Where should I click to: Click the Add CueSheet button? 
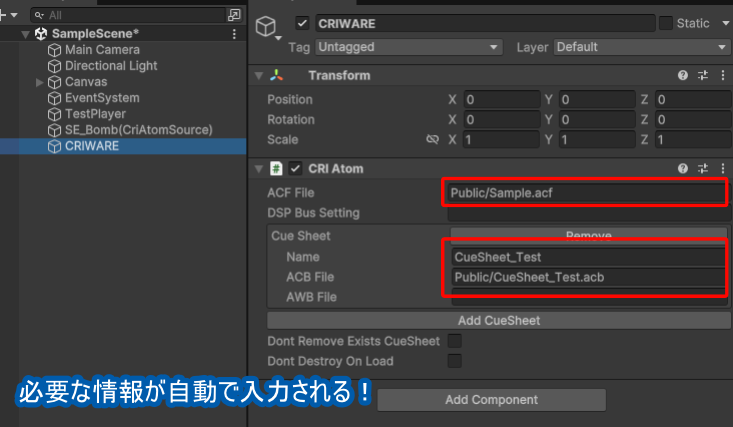point(499,320)
